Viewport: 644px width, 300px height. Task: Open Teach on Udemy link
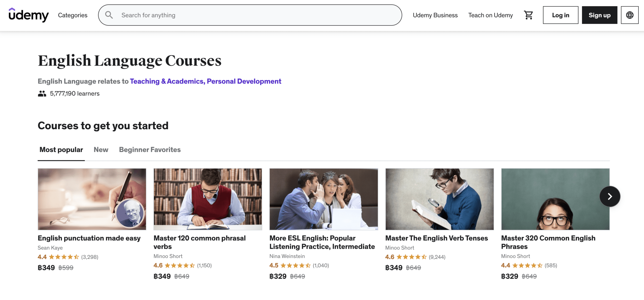(491, 15)
